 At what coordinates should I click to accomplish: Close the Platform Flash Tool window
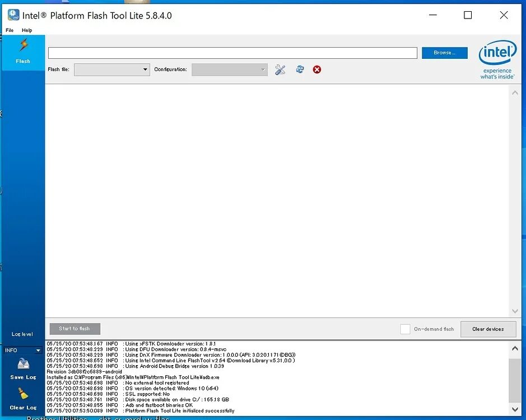click(x=504, y=15)
